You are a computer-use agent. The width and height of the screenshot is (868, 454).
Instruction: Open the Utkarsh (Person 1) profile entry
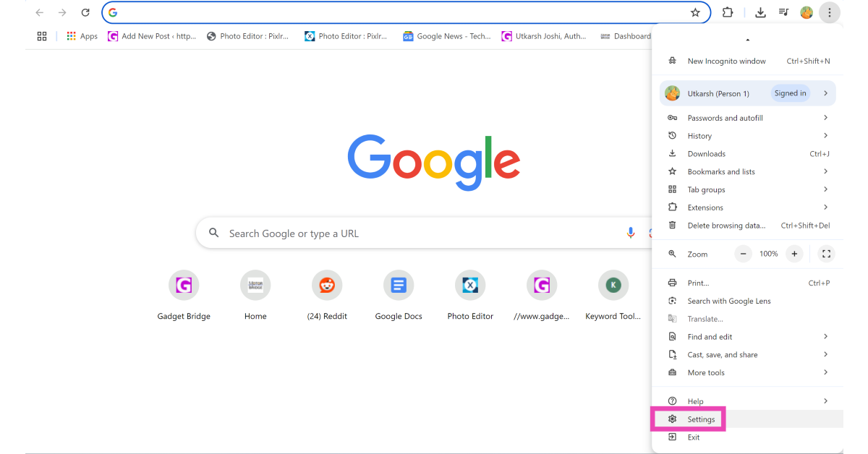click(748, 93)
